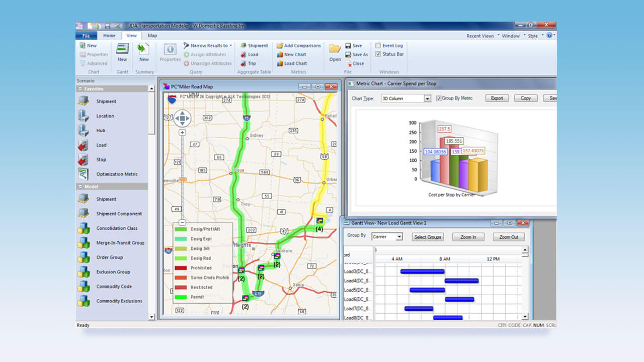Open the Group By Carrier dropdown
Screen dimensions: 644x362
[399, 237]
